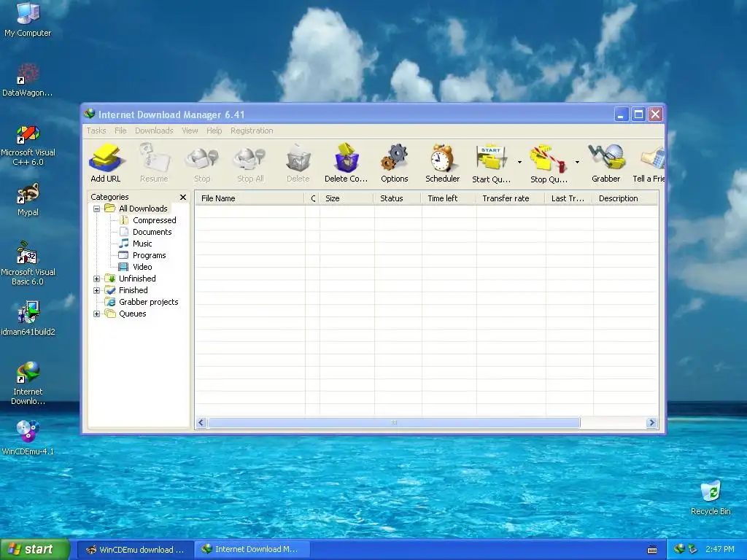Click the Add URL toolbar icon

(x=105, y=163)
